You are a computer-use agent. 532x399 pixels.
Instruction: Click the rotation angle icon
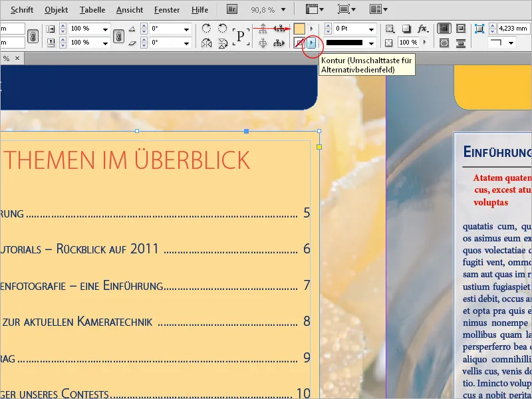(x=132, y=29)
